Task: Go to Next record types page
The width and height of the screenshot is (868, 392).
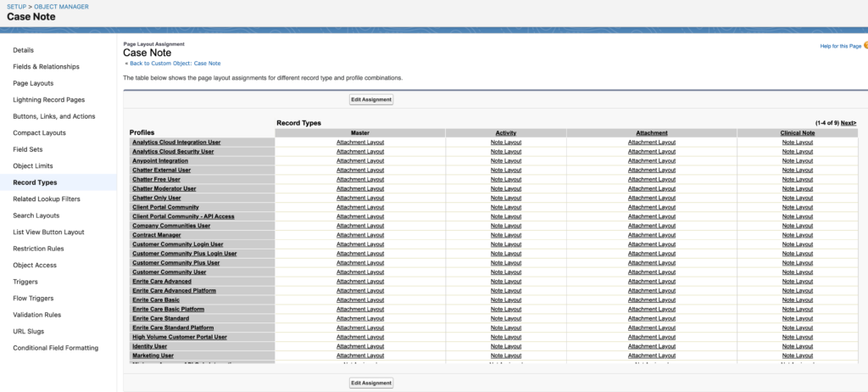Action: point(848,123)
